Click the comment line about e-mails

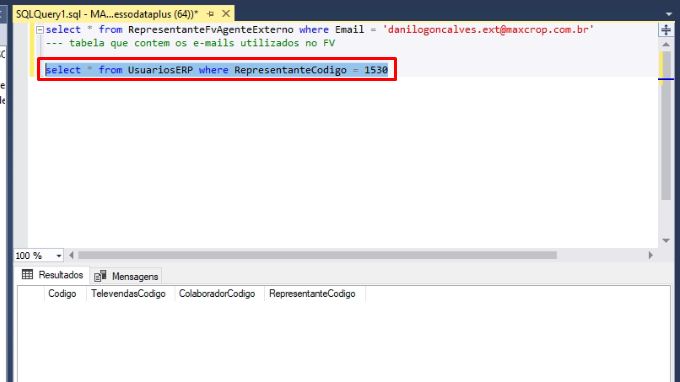[190, 43]
